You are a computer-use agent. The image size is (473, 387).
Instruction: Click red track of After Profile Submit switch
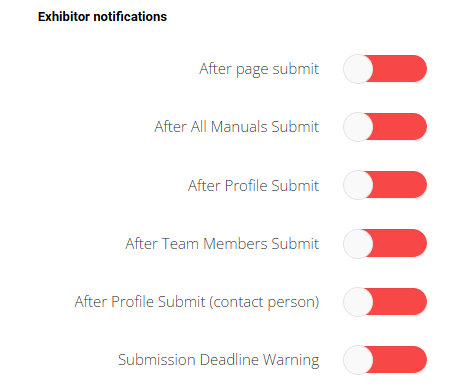click(x=399, y=185)
